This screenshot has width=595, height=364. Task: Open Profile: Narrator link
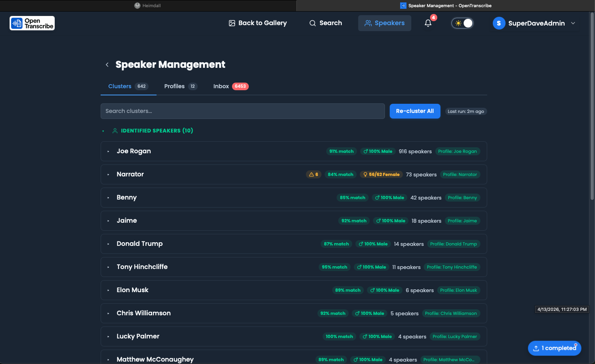[460, 174]
